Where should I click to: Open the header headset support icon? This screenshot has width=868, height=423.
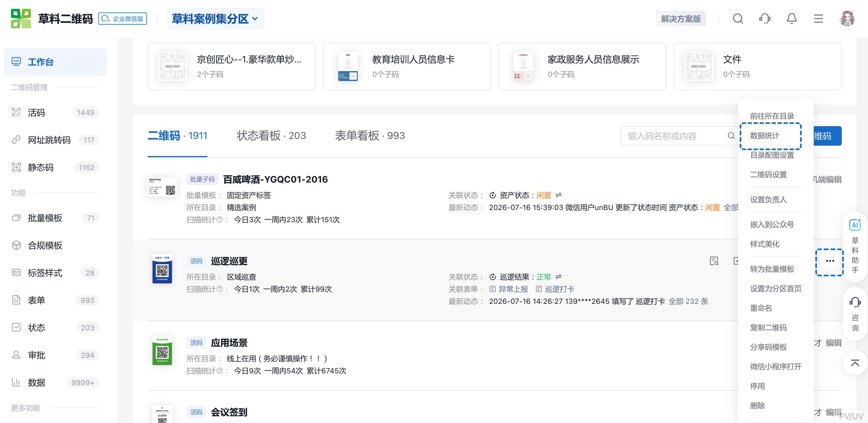coord(765,19)
